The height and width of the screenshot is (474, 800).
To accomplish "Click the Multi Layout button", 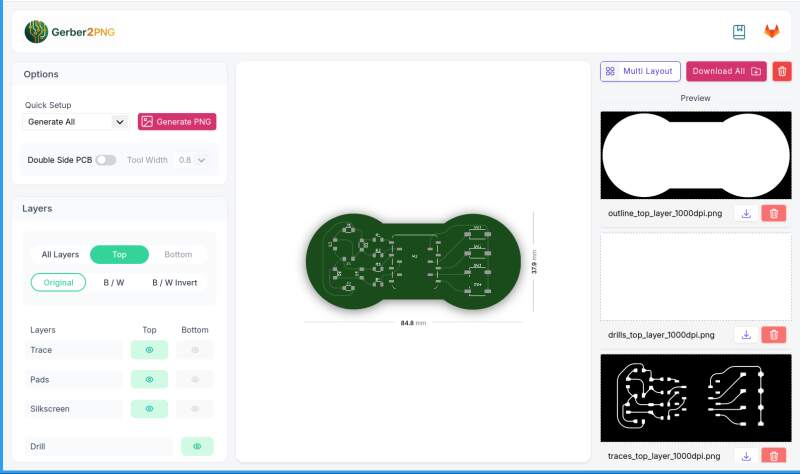I will coord(640,71).
